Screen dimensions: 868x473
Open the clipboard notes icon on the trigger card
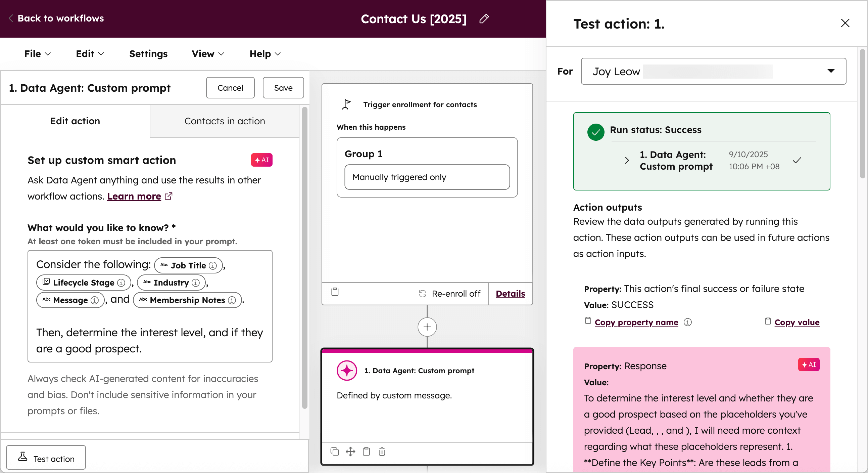(335, 293)
